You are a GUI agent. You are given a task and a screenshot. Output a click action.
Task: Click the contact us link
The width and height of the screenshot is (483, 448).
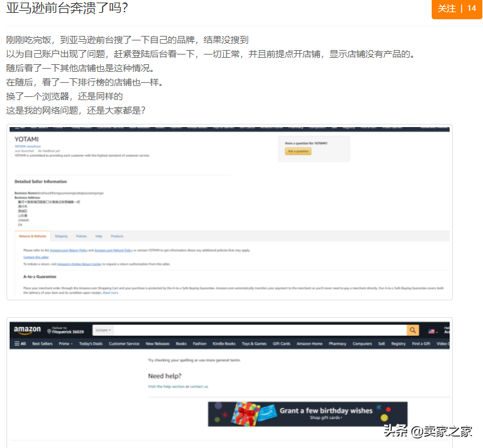click(x=199, y=386)
